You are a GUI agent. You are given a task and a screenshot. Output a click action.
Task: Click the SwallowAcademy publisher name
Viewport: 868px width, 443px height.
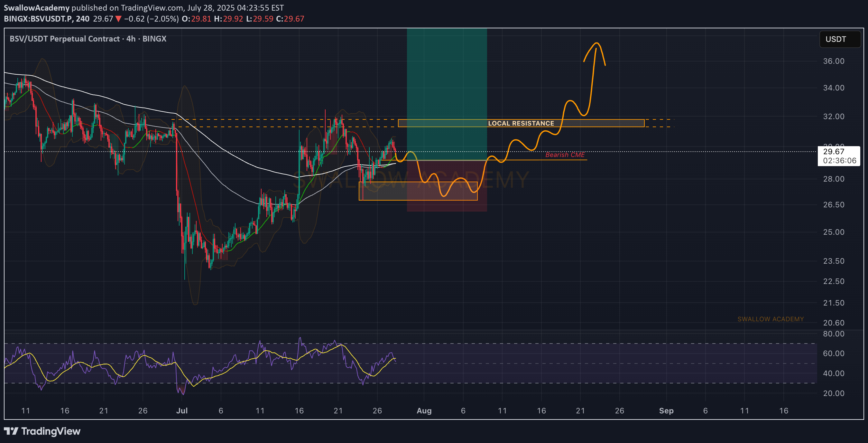[36, 7]
